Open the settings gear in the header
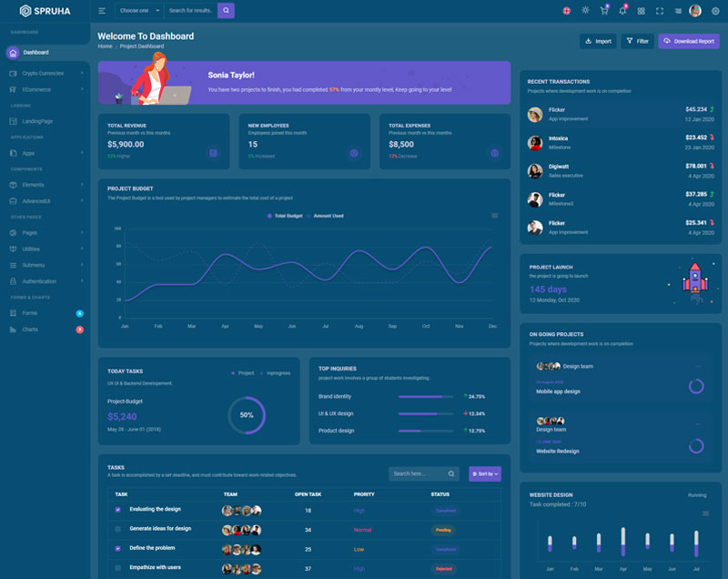Image resolution: width=728 pixels, height=579 pixels. point(715,11)
